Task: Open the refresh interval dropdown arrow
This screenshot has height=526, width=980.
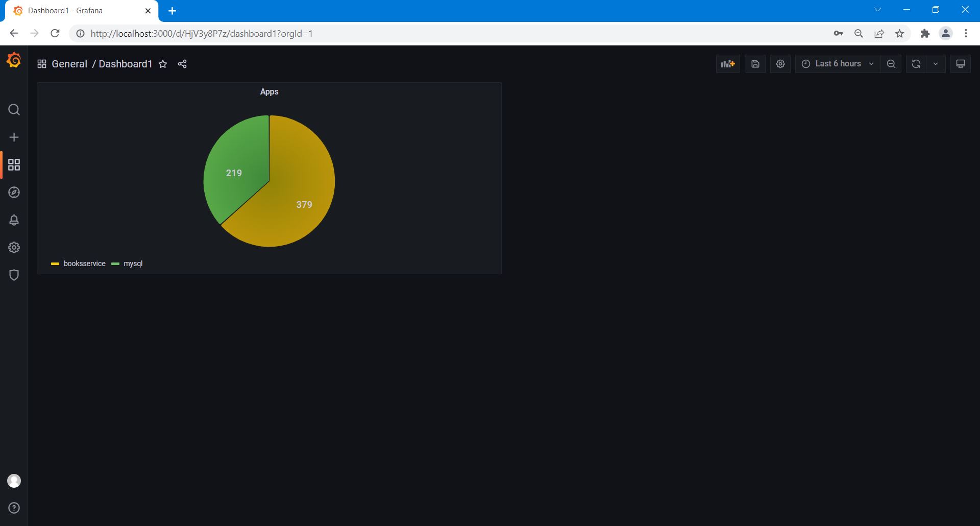Action: point(935,64)
